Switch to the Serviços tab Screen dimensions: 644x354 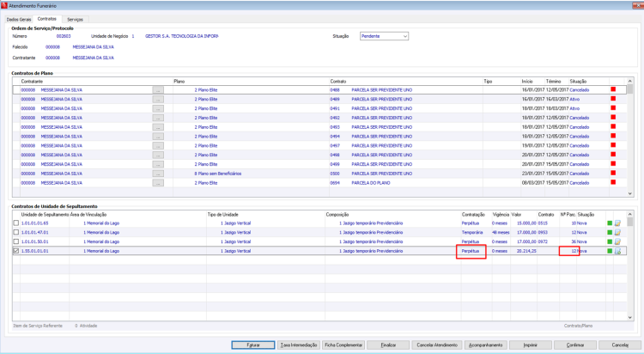pos(76,19)
